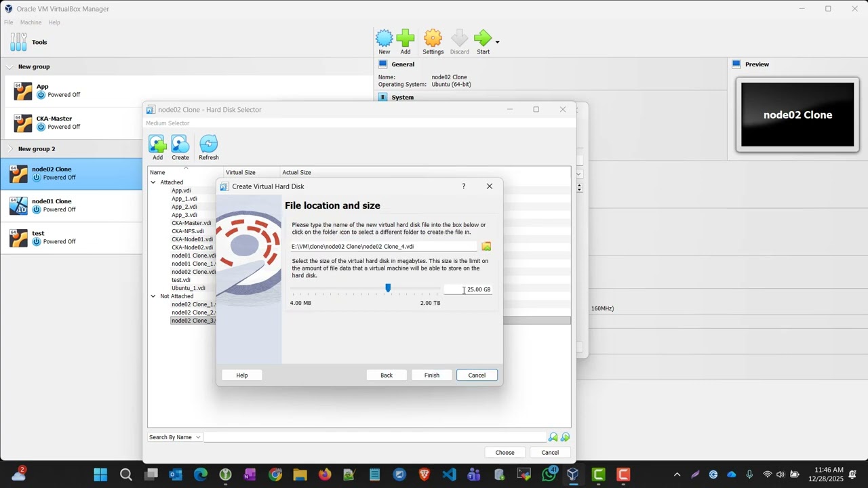868x488 pixels.
Task: Expand the New group 2 chevron
Action: coord(9,148)
